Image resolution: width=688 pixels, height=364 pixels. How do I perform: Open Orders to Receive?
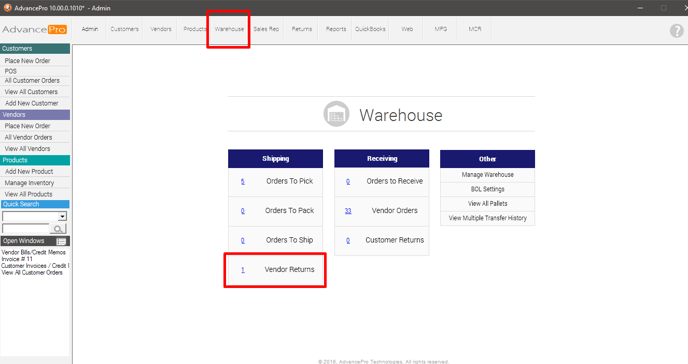[x=394, y=181]
